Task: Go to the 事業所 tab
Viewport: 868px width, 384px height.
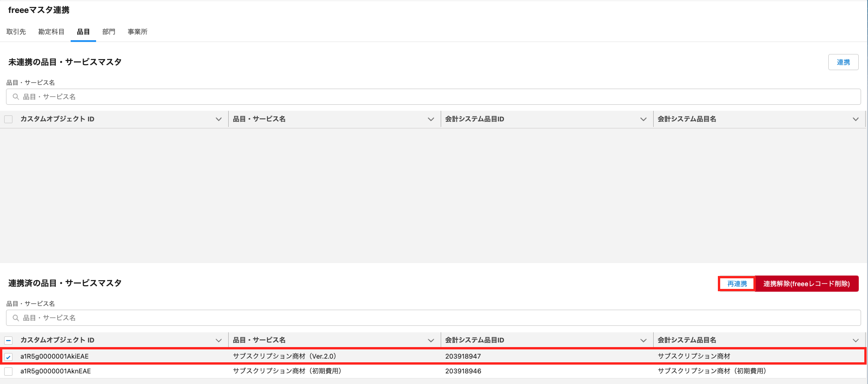Action: point(138,32)
